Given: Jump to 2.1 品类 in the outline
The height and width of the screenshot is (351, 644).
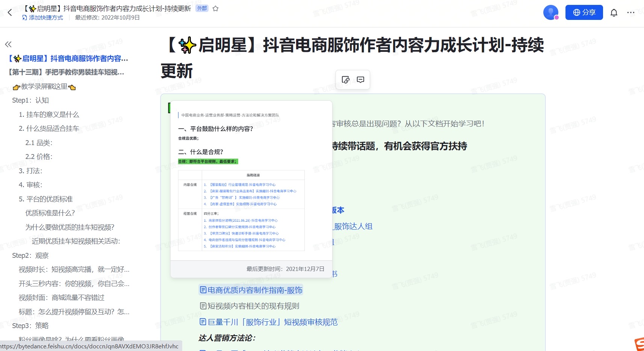Looking at the screenshot, I should pyautogui.click(x=39, y=143).
